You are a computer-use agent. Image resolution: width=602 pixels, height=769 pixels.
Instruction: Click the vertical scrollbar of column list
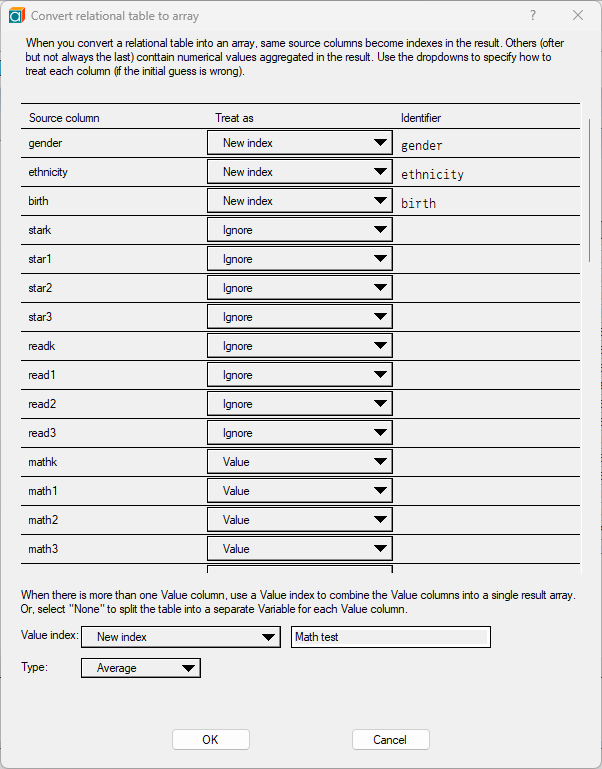[x=590, y=191]
